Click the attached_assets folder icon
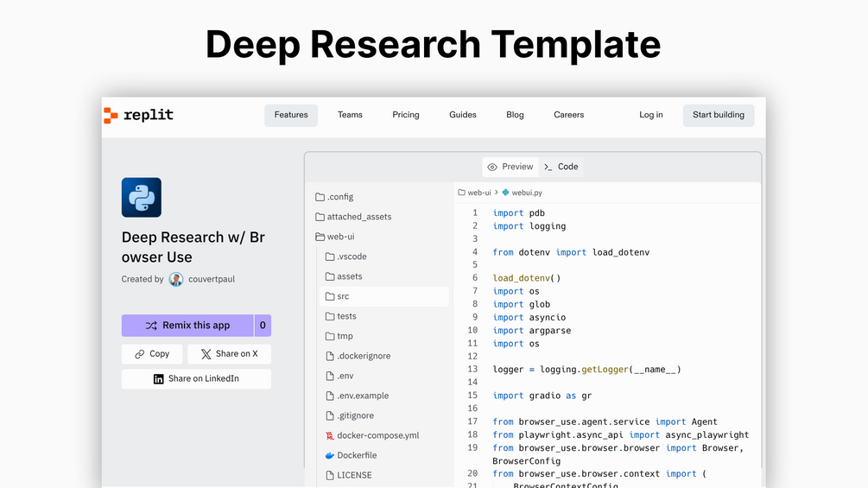Screen dimensions: 868x488 (320, 217)
